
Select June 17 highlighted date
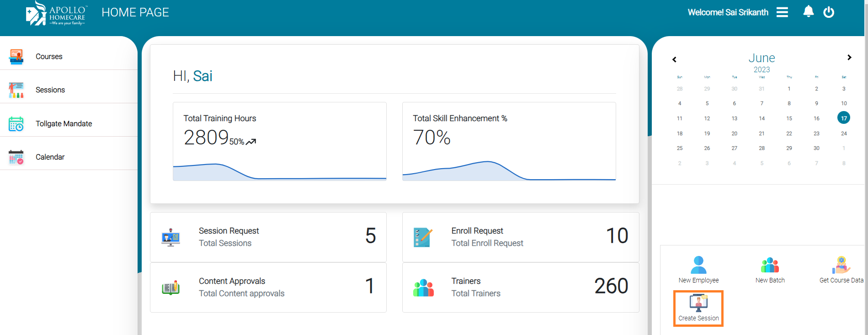843,118
